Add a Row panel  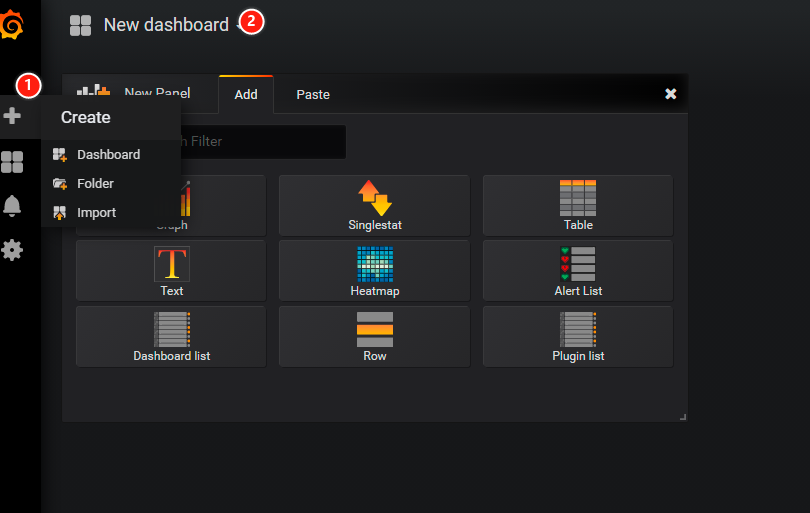click(375, 336)
